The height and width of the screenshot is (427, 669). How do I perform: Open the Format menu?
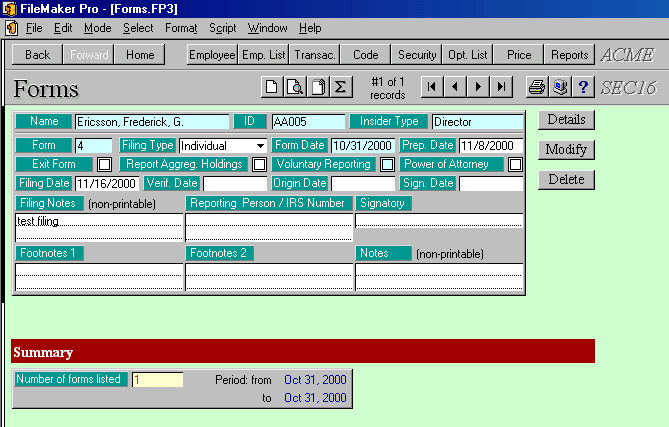click(181, 28)
